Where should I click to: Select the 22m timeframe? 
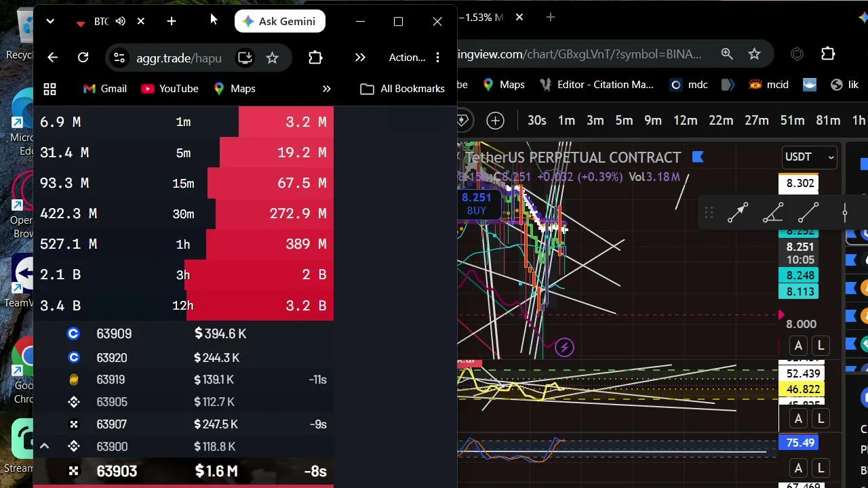pos(721,121)
